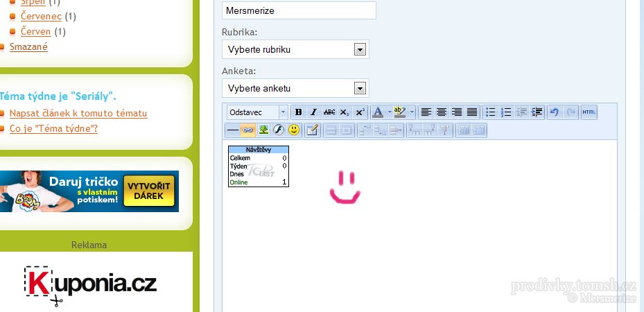Open table row properties

[331, 130]
